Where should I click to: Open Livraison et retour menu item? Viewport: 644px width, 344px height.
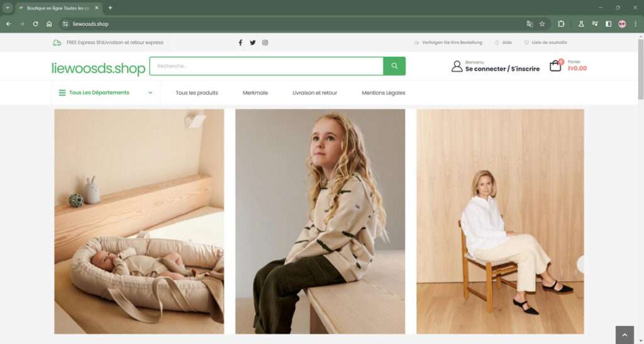314,93
